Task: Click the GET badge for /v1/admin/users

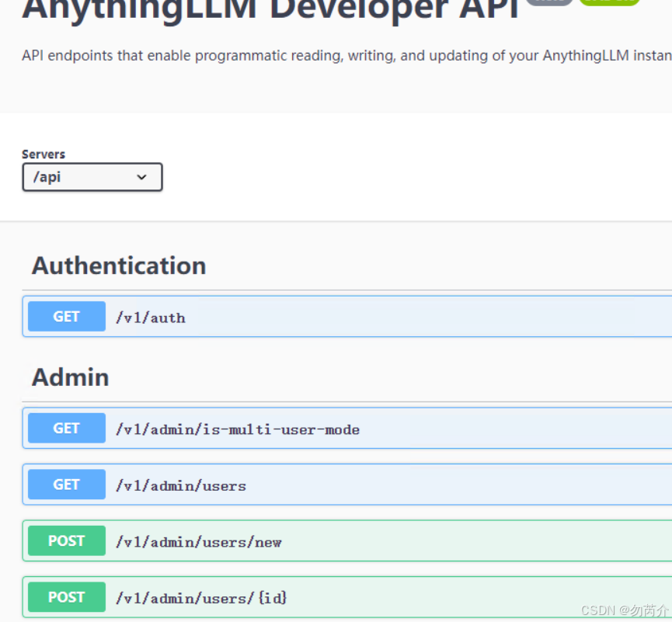Action: pyautogui.click(x=67, y=485)
